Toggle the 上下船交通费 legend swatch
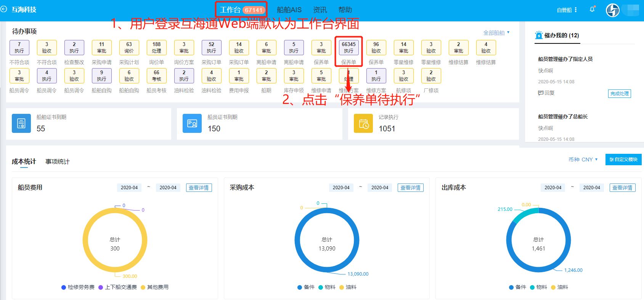The width and height of the screenshot is (644, 300). tap(101, 287)
